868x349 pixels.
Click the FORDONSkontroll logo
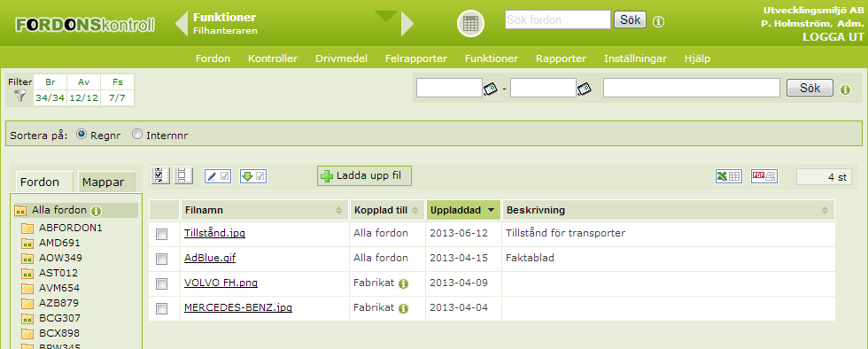(85, 25)
